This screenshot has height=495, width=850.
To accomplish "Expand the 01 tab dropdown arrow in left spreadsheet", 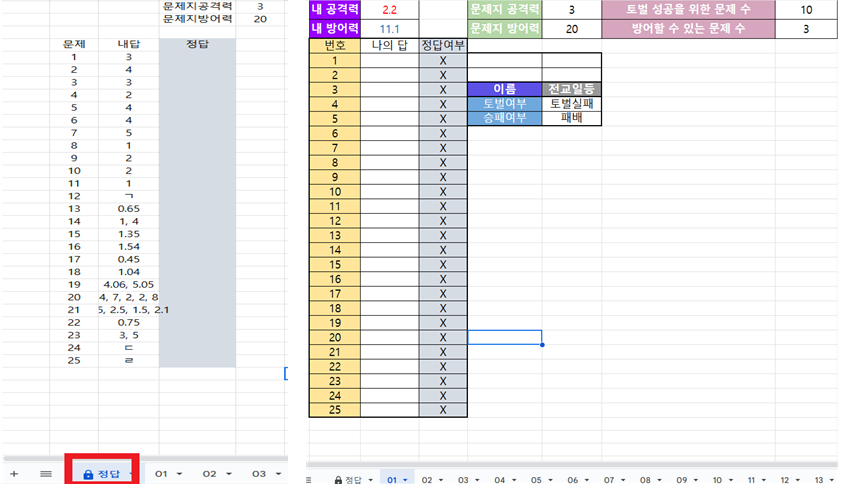I will (x=179, y=474).
